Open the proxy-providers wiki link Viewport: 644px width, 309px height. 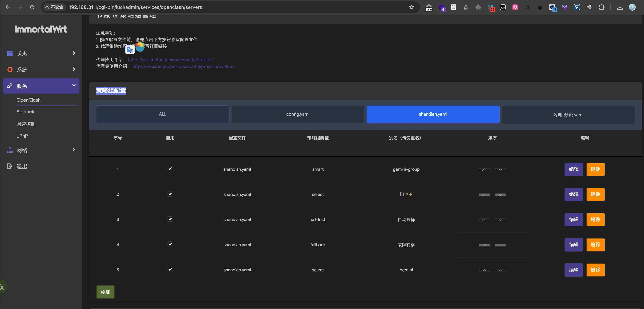pyautogui.click(x=183, y=66)
